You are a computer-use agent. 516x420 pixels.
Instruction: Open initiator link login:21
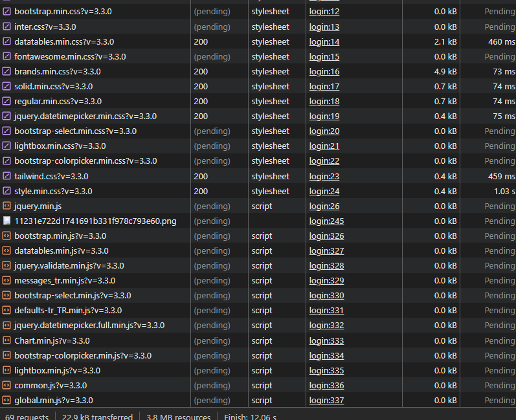click(324, 146)
